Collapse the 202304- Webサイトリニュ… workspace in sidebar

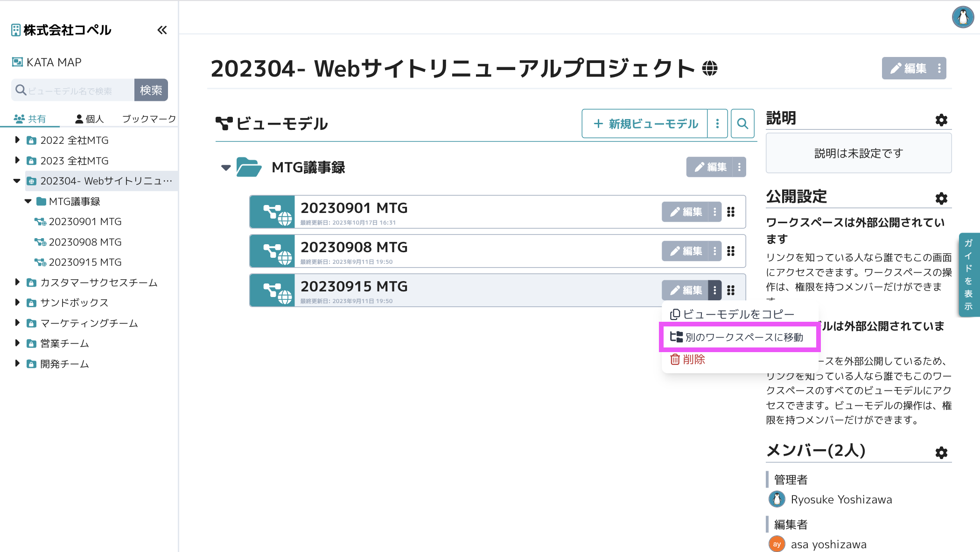coord(17,181)
